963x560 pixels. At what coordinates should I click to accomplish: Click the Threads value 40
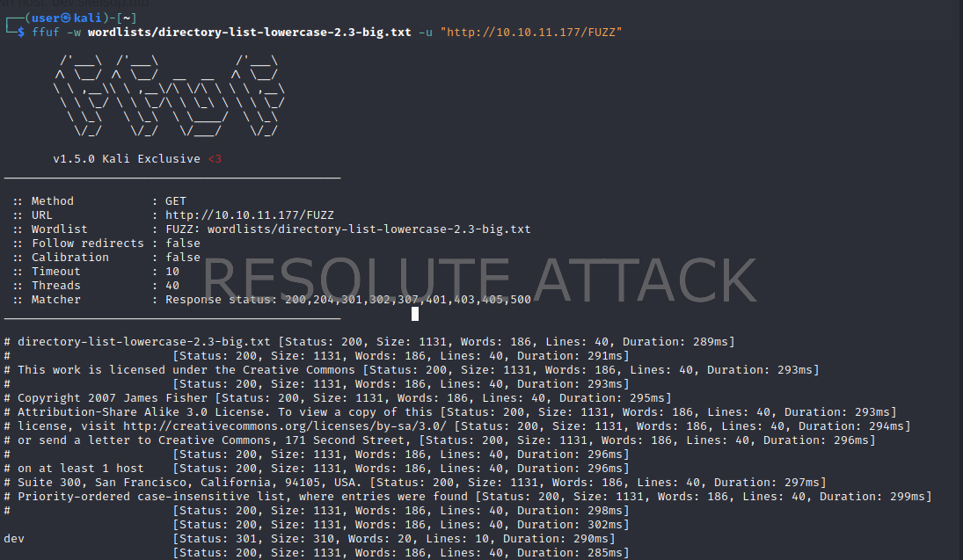(x=172, y=286)
